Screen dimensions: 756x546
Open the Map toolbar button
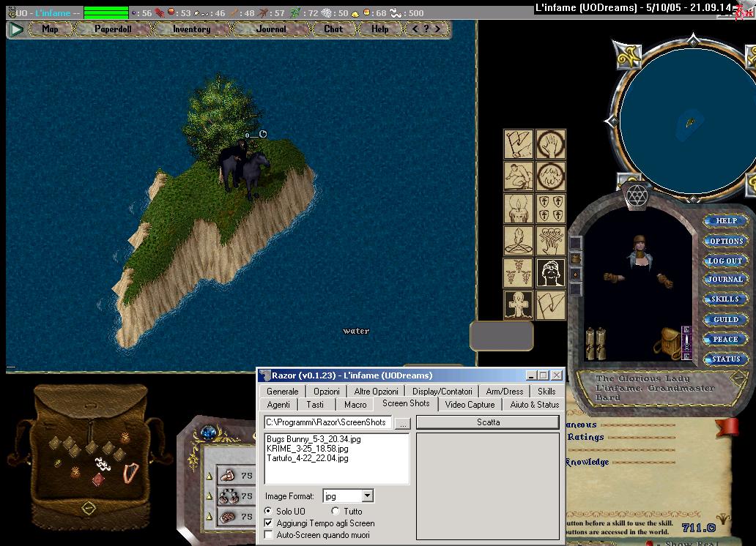pos(50,29)
